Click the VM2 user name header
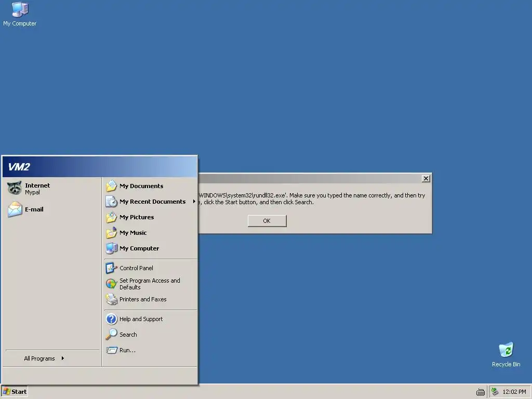 click(19, 167)
